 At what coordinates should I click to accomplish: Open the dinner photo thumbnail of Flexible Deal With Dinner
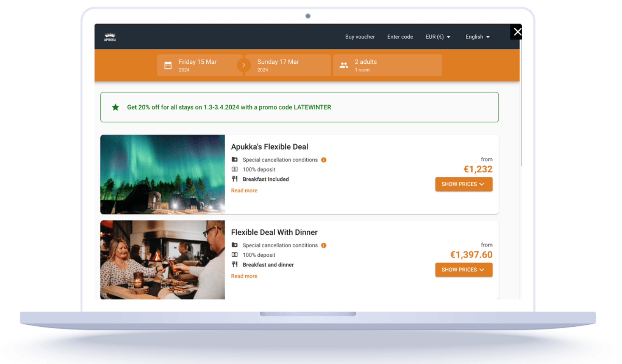pyautogui.click(x=162, y=260)
